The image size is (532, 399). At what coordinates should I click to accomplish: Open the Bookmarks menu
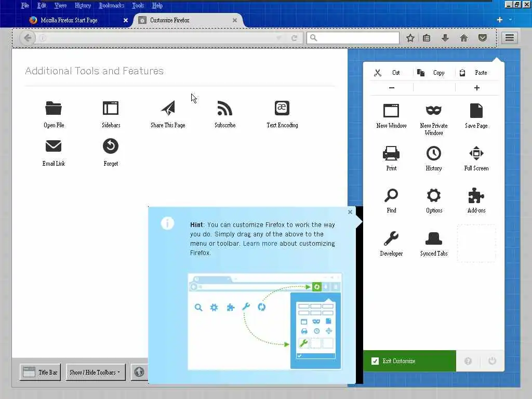click(x=111, y=5)
